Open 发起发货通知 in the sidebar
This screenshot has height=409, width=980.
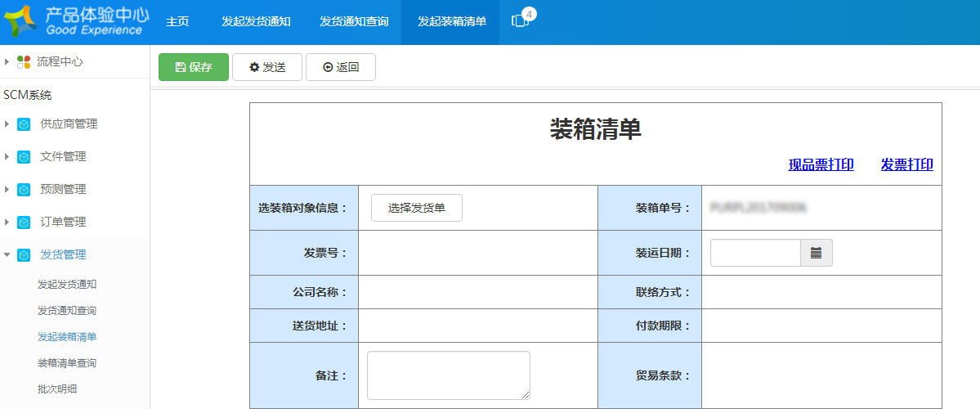67,284
